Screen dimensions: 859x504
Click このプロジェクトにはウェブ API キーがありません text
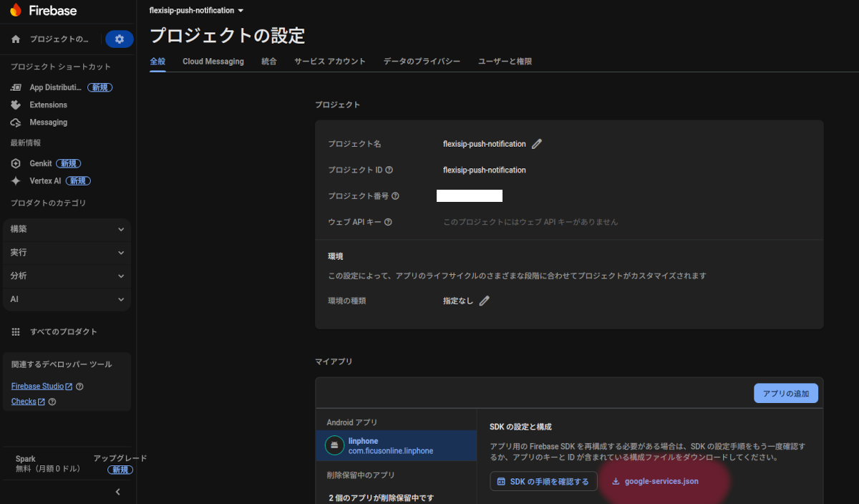tap(530, 222)
